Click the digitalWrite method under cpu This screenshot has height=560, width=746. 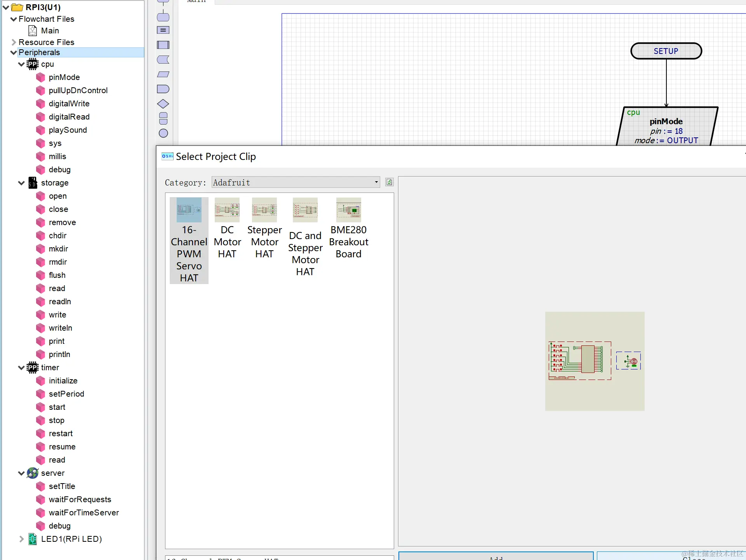69,104
